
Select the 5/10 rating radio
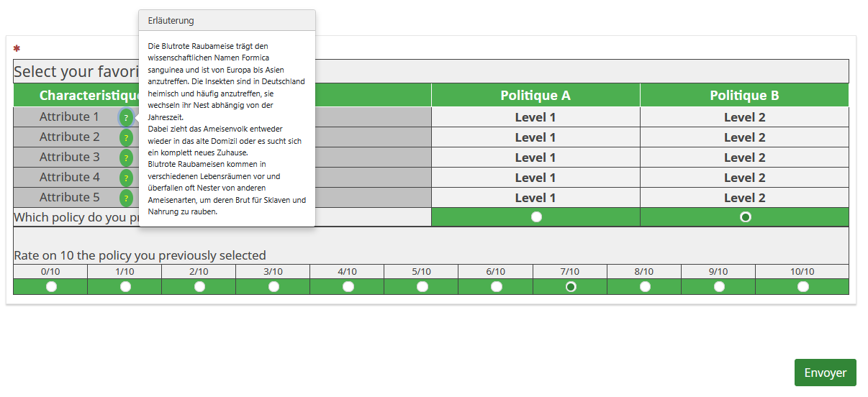point(422,287)
